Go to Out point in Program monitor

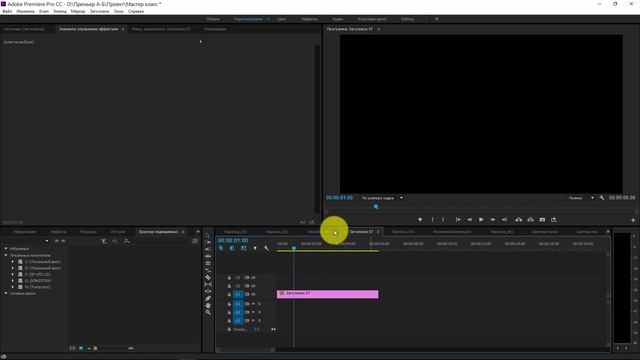click(504, 220)
